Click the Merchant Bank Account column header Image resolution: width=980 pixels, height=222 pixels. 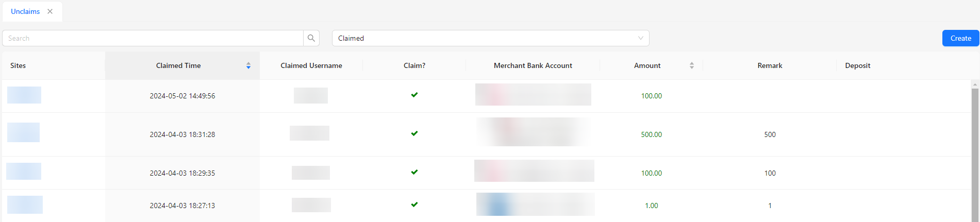[533, 65]
